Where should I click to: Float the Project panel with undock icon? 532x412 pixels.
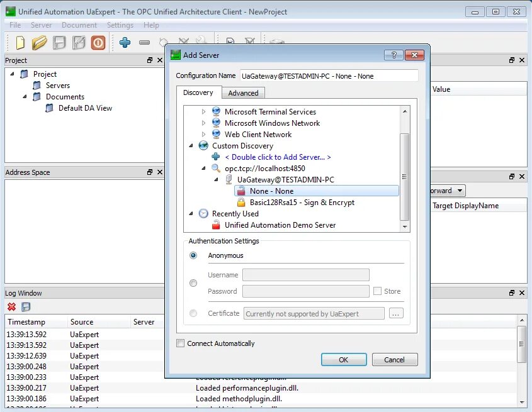click(x=150, y=60)
